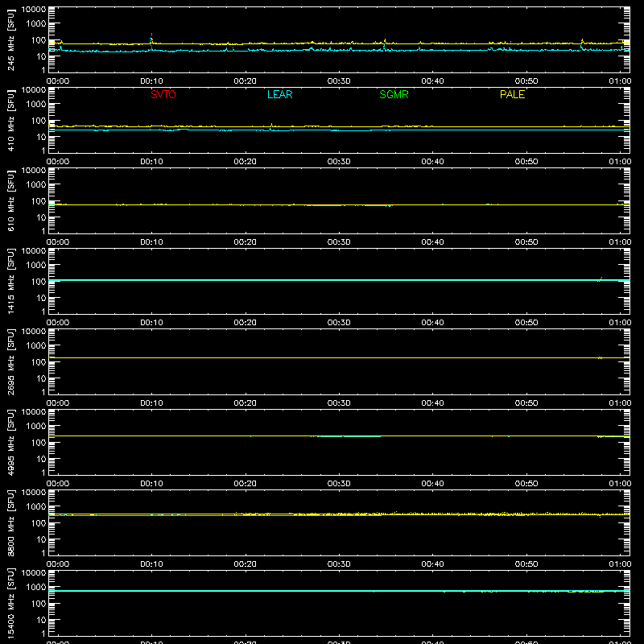The width and height of the screenshot is (644, 644).
Task: Select the 2695 MHz [SFU] axis title
Action: click(11, 361)
